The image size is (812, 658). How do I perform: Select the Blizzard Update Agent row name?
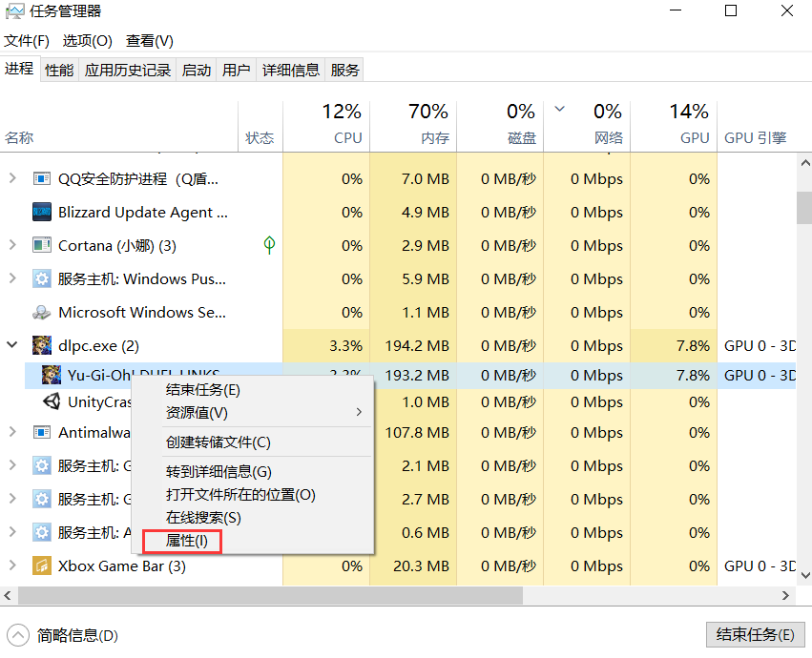point(143,213)
